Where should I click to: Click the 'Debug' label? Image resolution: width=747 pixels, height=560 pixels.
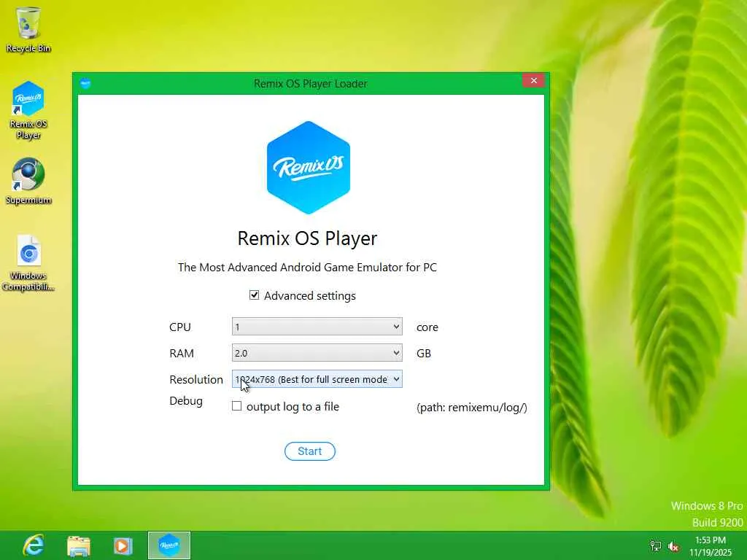tap(186, 401)
